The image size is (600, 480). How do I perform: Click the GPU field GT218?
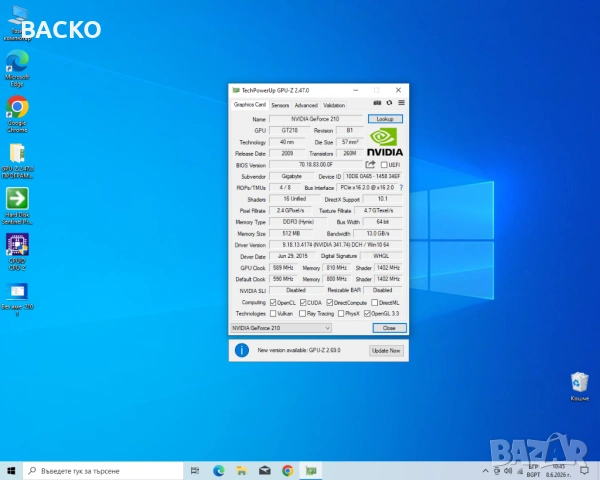tap(290, 131)
